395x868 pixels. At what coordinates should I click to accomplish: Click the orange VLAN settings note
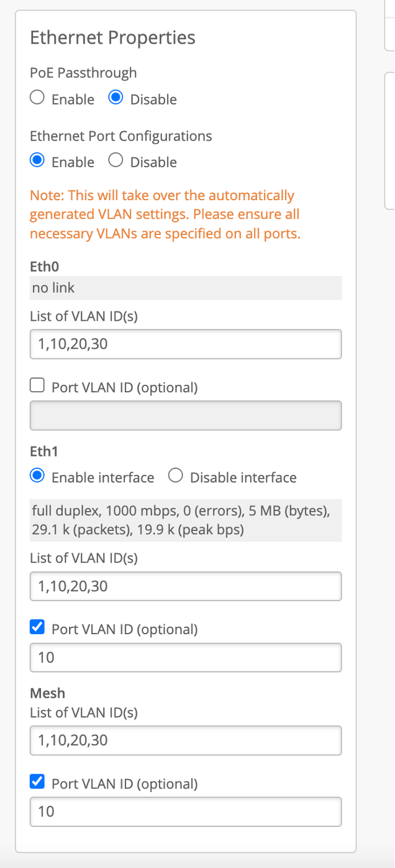[x=165, y=215]
